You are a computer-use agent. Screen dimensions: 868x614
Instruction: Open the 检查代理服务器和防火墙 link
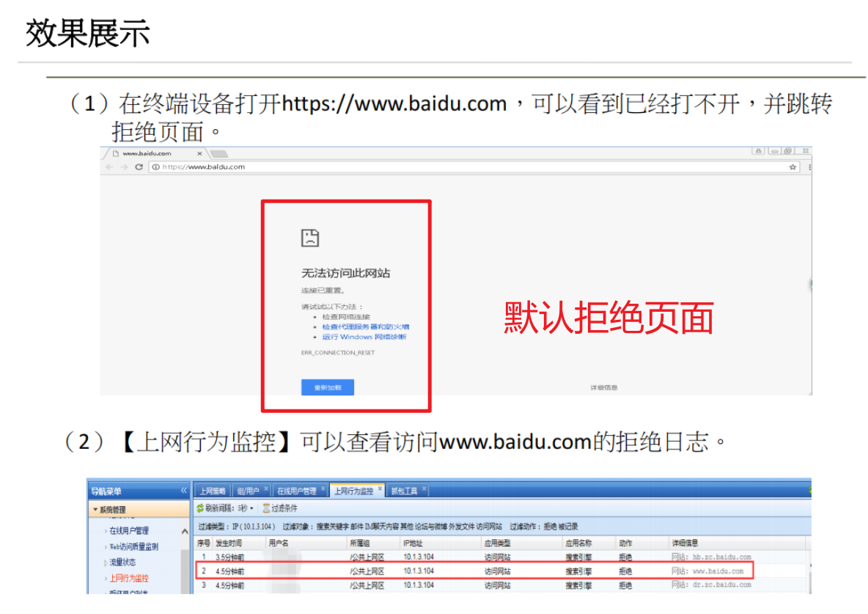(365, 327)
